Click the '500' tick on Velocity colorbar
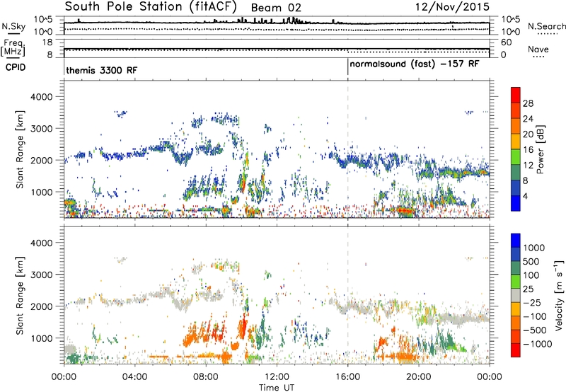 click(x=531, y=262)
